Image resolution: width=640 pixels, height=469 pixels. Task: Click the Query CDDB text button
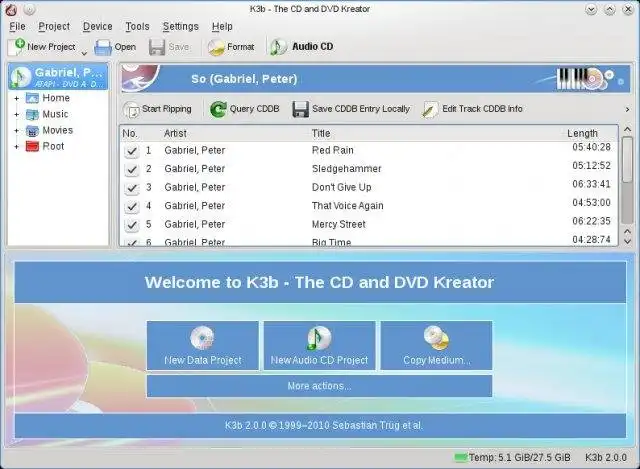click(x=254, y=109)
